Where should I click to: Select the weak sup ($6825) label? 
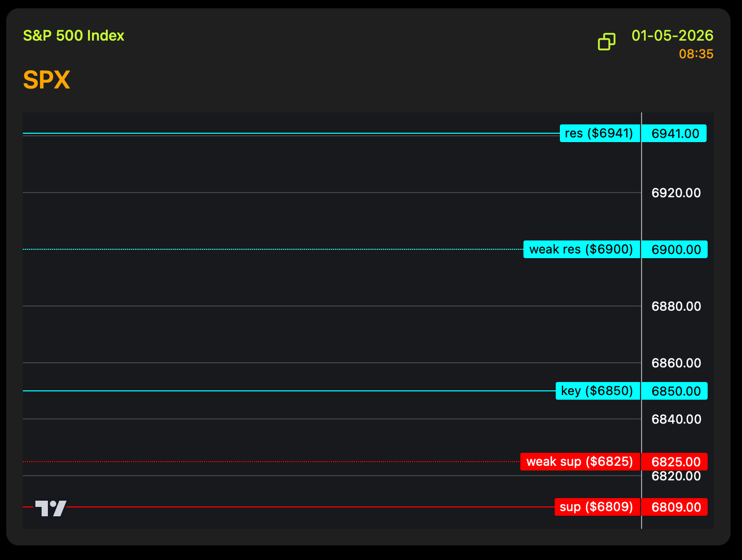click(x=579, y=462)
